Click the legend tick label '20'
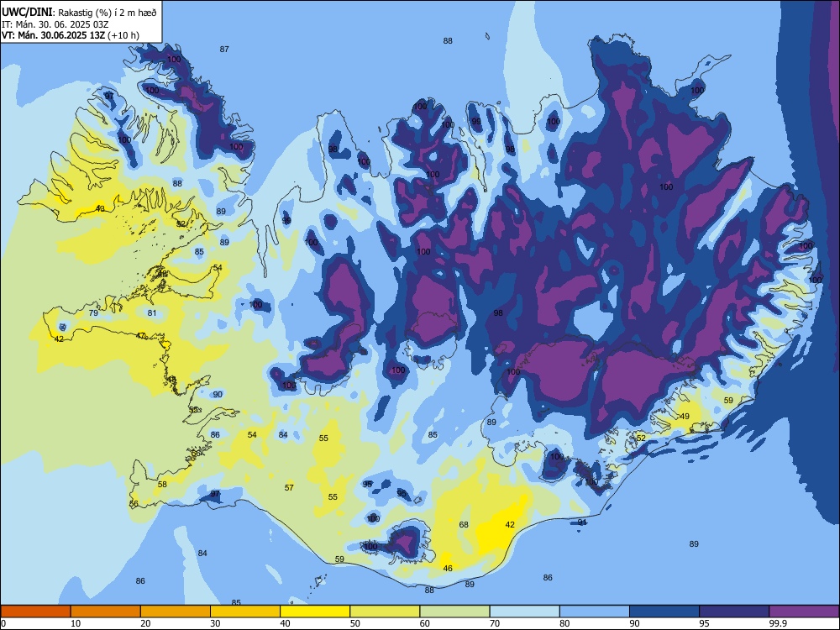This screenshot has width=840, height=630. (x=145, y=623)
